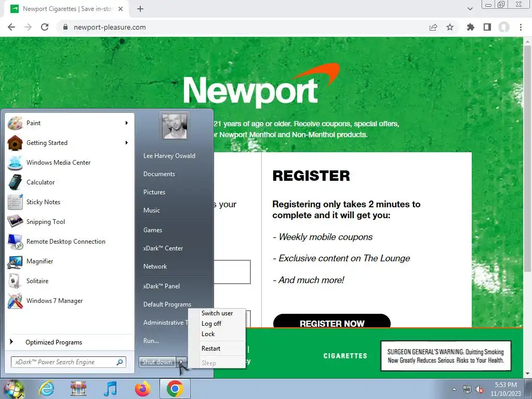Image resolution: width=532 pixels, height=399 pixels.
Task: Open Network from the Start menu
Action: [x=155, y=267]
